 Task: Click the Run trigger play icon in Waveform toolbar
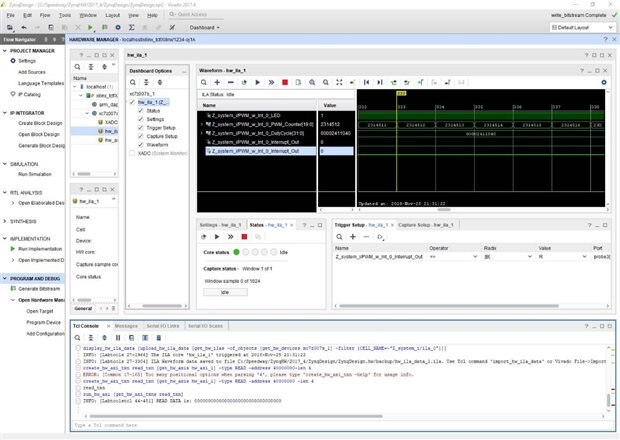coord(257,82)
